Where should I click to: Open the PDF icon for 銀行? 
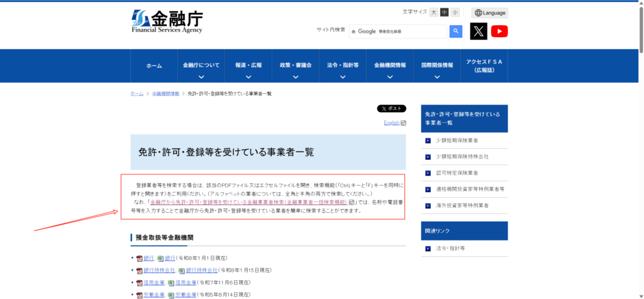click(x=140, y=258)
